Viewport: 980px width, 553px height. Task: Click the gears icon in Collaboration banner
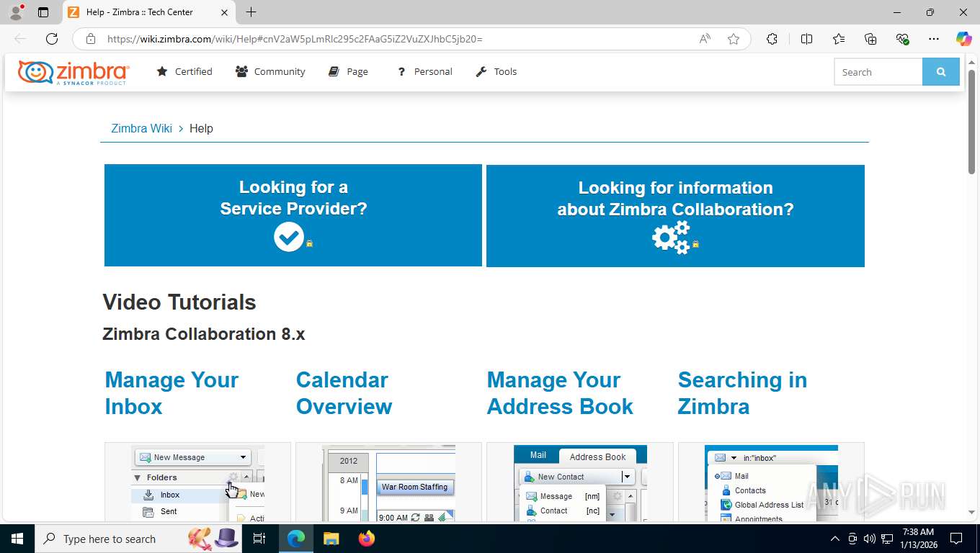pos(672,237)
